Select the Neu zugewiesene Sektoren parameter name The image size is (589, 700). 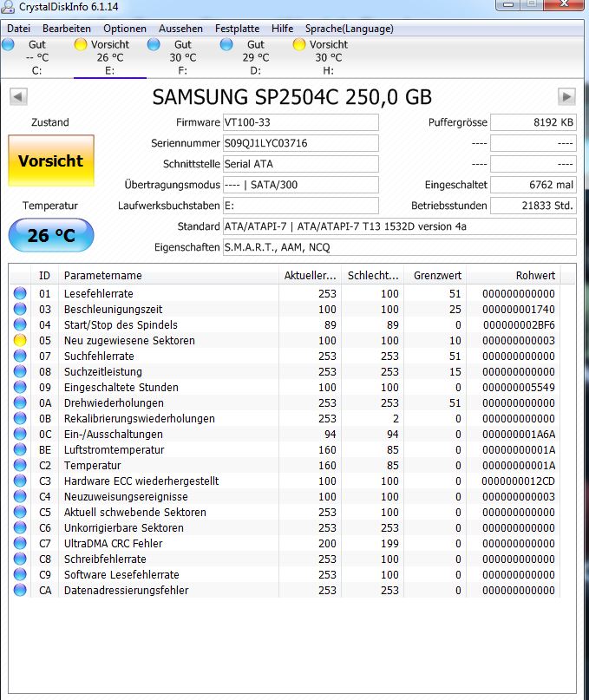tap(129, 341)
